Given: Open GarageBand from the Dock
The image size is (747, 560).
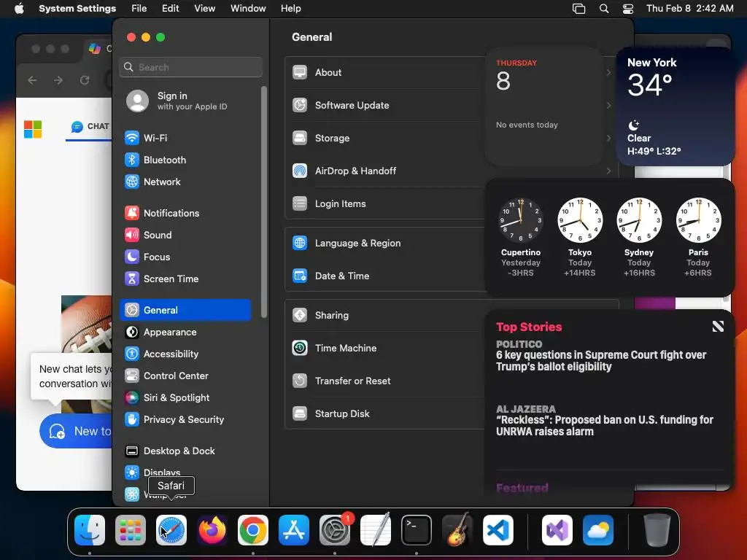Looking at the screenshot, I should [x=457, y=530].
